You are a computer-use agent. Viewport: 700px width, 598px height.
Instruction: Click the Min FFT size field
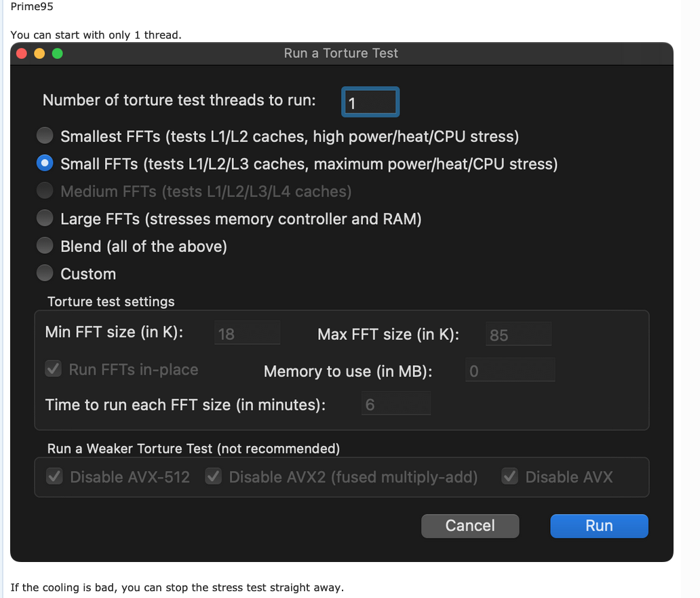click(x=247, y=334)
